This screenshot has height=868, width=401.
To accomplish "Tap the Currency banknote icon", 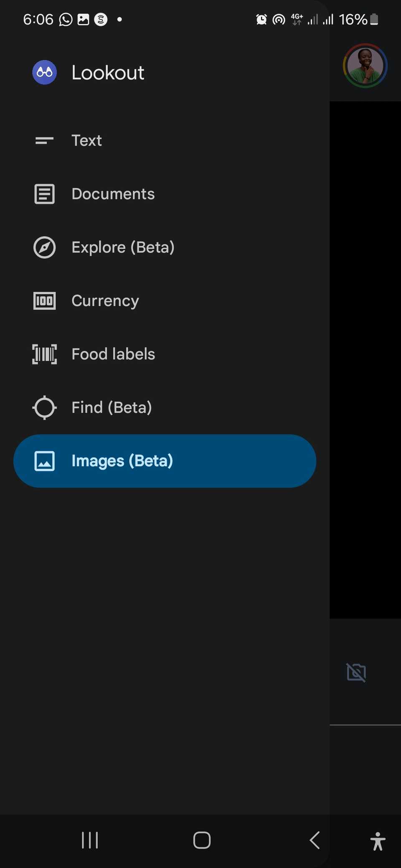I will pos(44,300).
